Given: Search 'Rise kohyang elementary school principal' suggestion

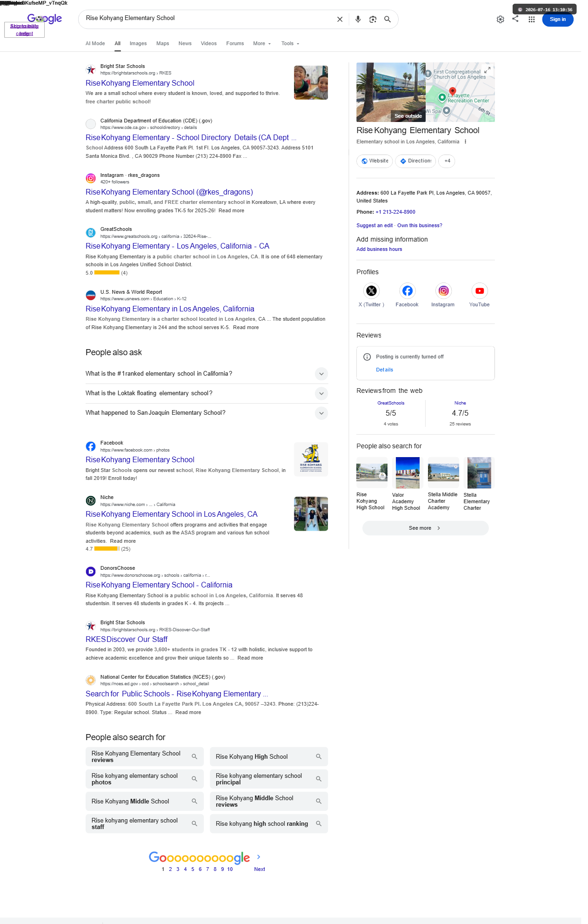Looking at the screenshot, I should tap(269, 779).
